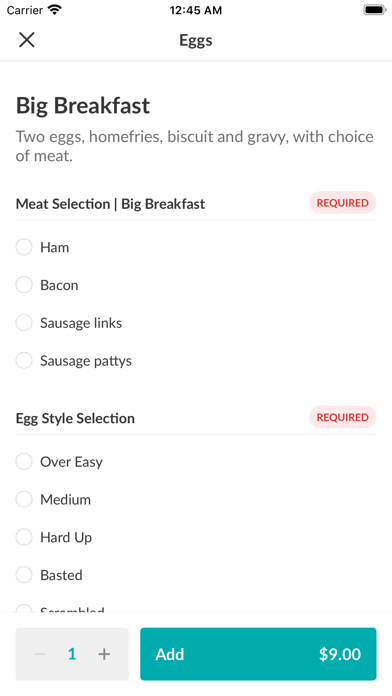The height and width of the screenshot is (696, 392).
Task: Increase quantity with the plus icon
Action: (104, 654)
